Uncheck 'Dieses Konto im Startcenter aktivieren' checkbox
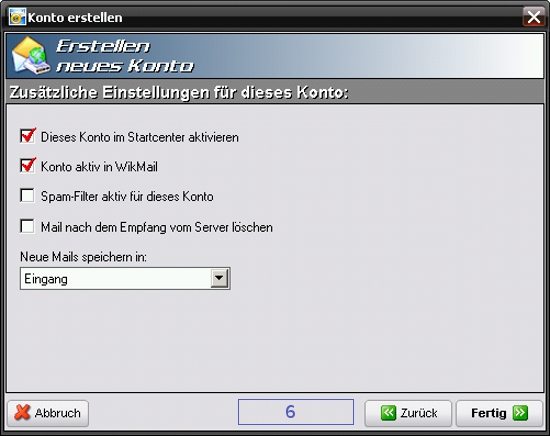This screenshot has height=436, width=550. (x=27, y=136)
